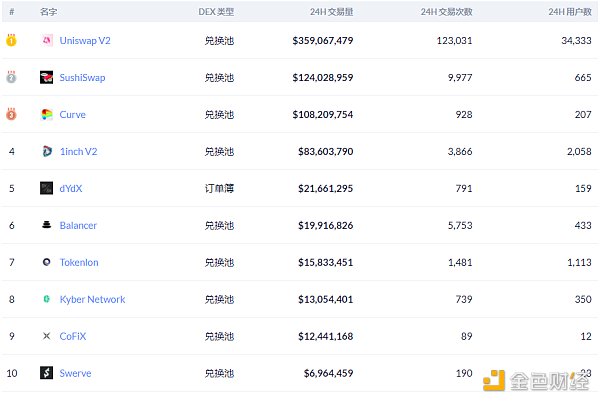Select the volume $83,603,790
The width and height of the screenshot is (600, 402).
326,151
